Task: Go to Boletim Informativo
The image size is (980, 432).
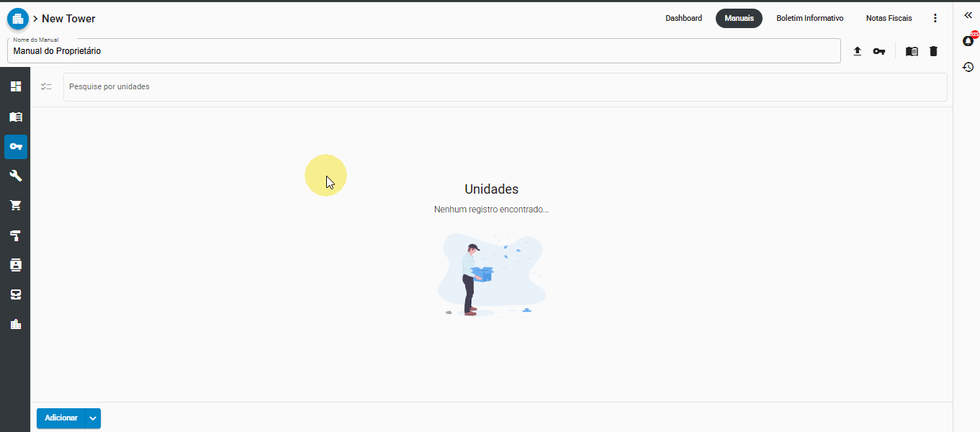Action: [809, 18]
